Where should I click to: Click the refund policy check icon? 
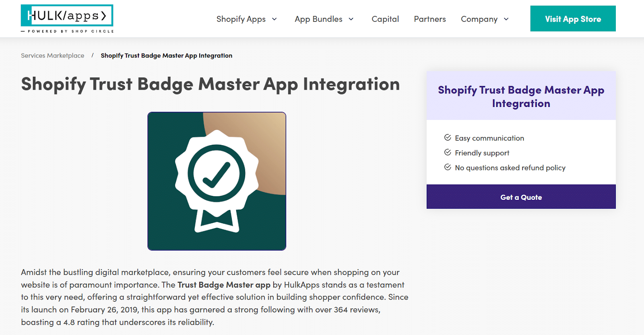tap(448, 167)
